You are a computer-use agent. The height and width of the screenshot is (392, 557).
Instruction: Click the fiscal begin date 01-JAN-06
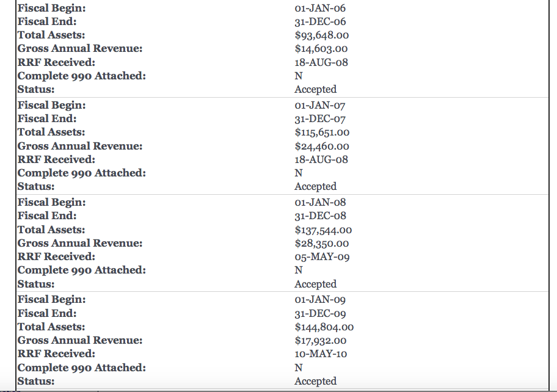point(320,9)
